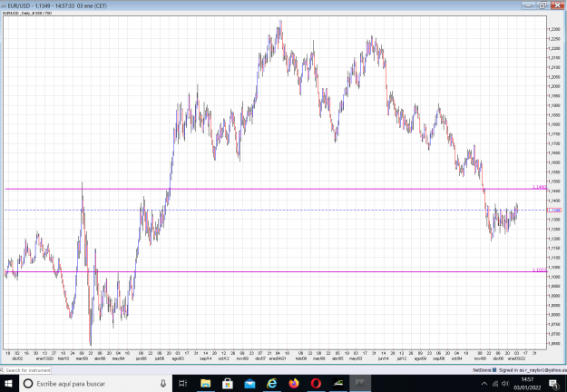The width and height of the screenshot is (567, 392).
Task: Click the NetDania label in the status bar
Action: tap(482, 370)
